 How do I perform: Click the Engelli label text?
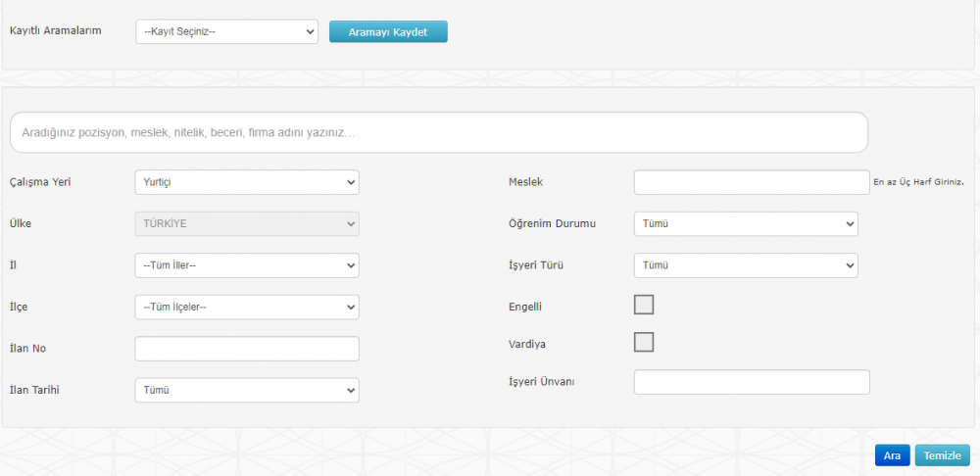(525, 307)
